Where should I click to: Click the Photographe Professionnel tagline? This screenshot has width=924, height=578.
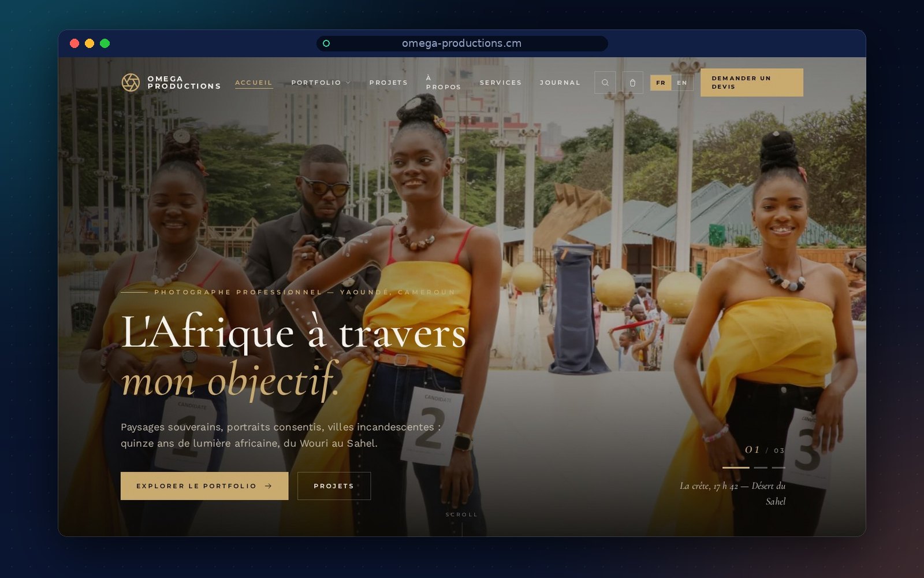[304, 292]
